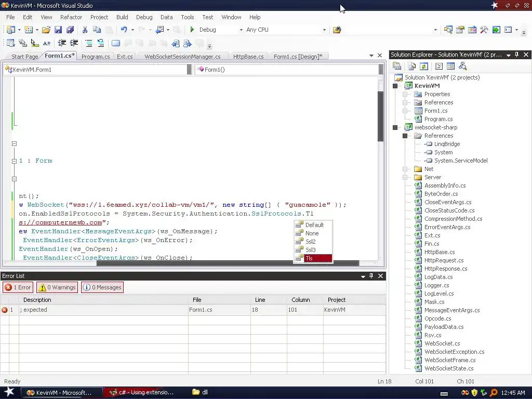Screen dimensions: 532x399
Task: Open the Build menu
Action: coord(122,17)
